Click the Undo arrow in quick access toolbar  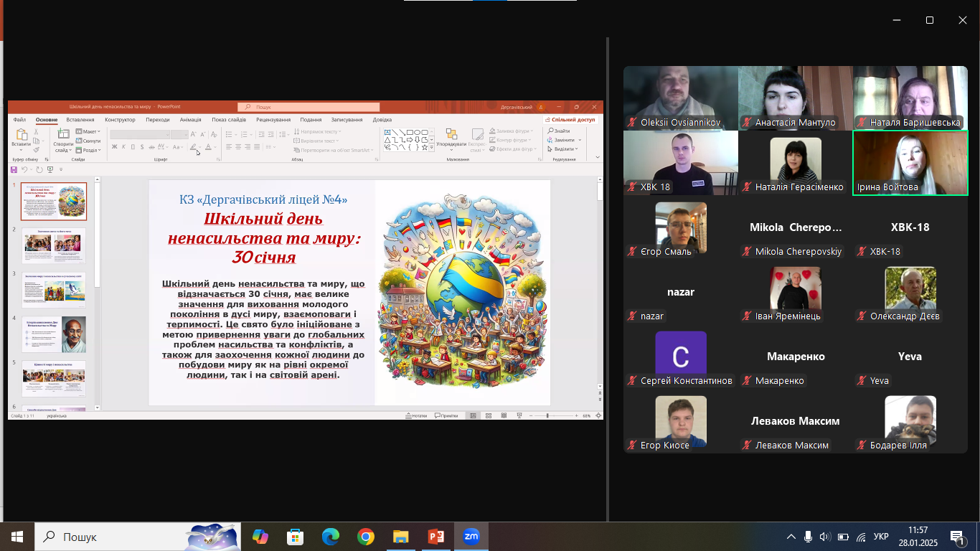click(24, 169)
